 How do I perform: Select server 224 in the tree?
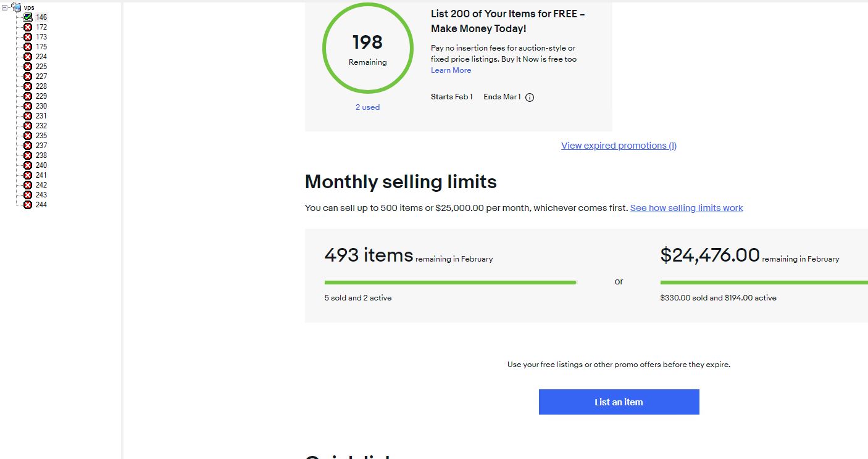[x=41, y=57]
